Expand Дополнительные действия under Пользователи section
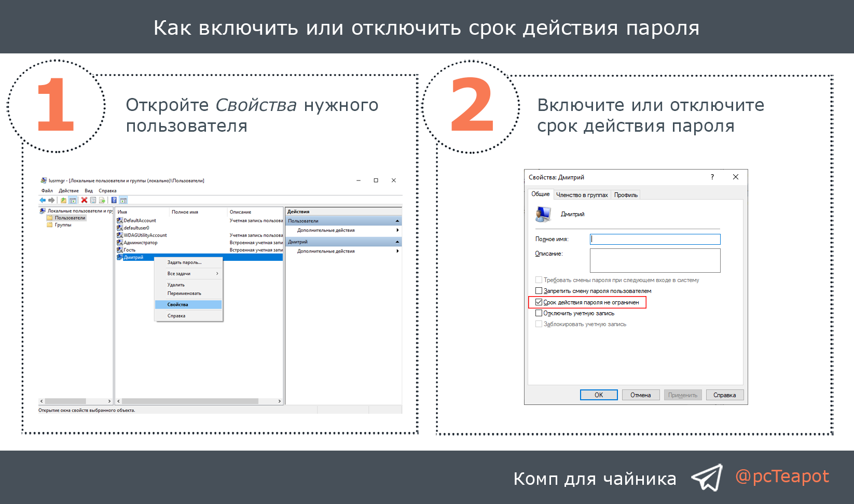Viewport: 854px width, 504px height. coord(398,230)
